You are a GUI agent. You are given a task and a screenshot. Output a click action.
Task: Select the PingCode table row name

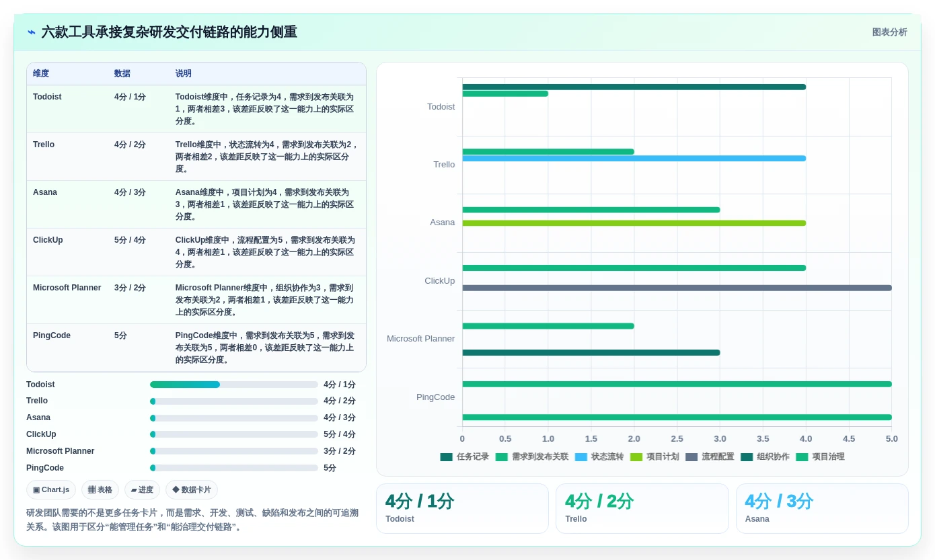[52, 335]
